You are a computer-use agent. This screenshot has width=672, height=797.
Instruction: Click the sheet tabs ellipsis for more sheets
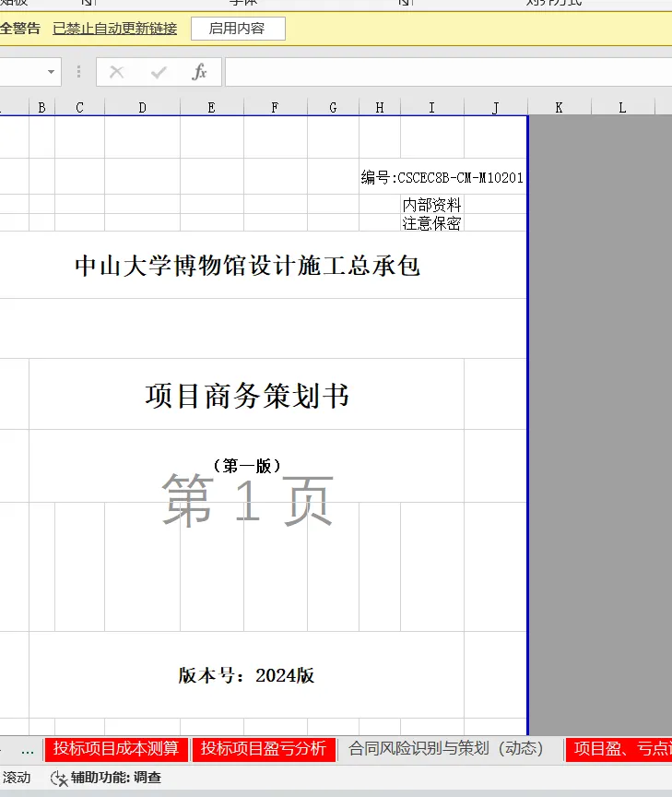click(x=28, y=750)
